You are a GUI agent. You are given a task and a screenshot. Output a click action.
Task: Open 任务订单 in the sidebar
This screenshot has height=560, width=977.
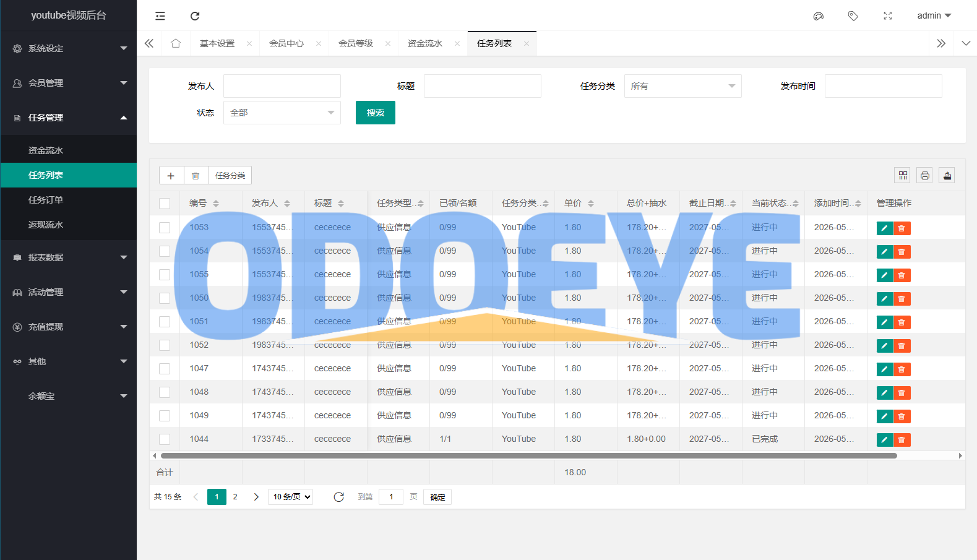pyautogui.click(x=69, y=200)
